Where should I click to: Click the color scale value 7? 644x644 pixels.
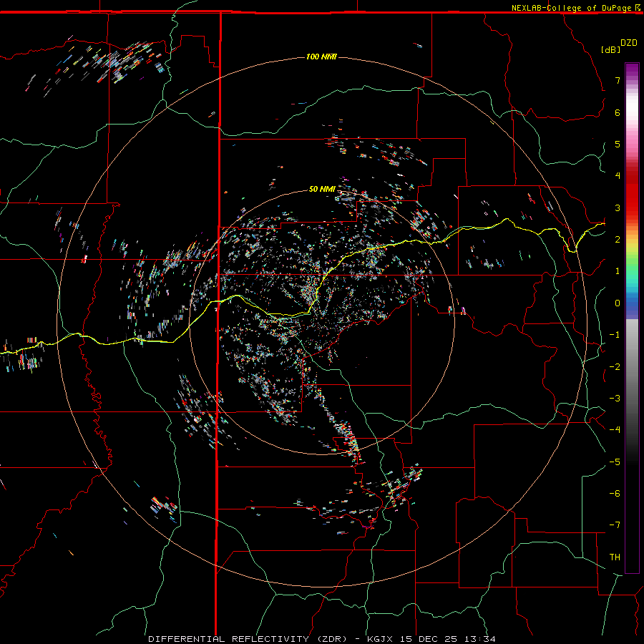click(618, 80)
